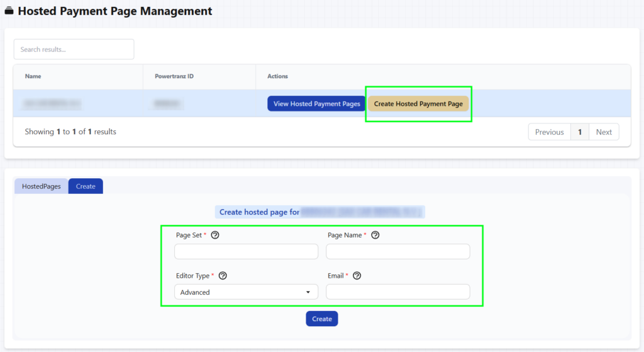Click the icon before Hosted Payment Page Management

click(x=9, y=11)
